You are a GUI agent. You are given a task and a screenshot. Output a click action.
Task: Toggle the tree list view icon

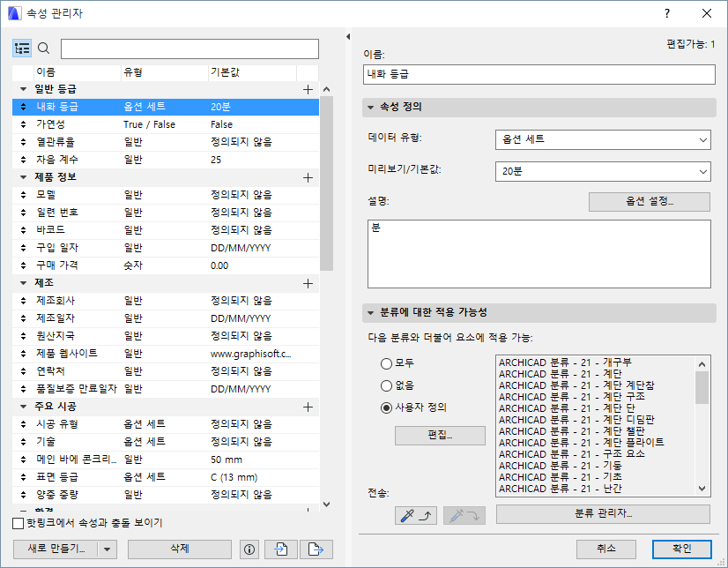(x=22, y=49)
